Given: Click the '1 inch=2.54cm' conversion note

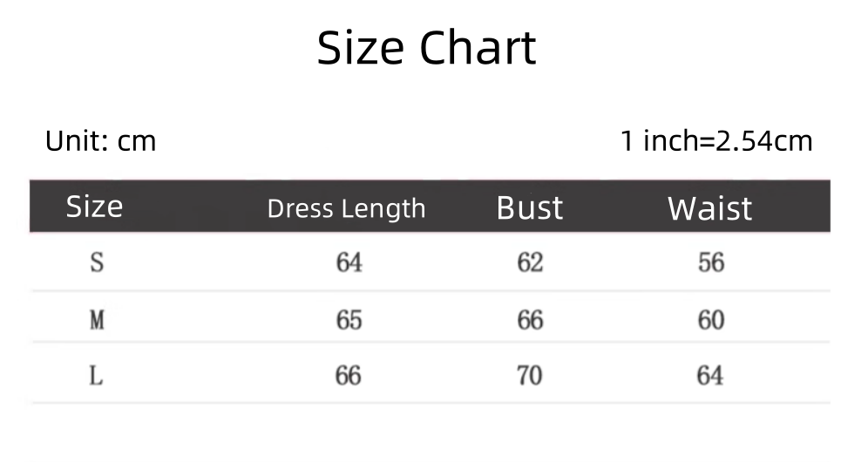Looking at the screenshot, I should pos(716,140).
